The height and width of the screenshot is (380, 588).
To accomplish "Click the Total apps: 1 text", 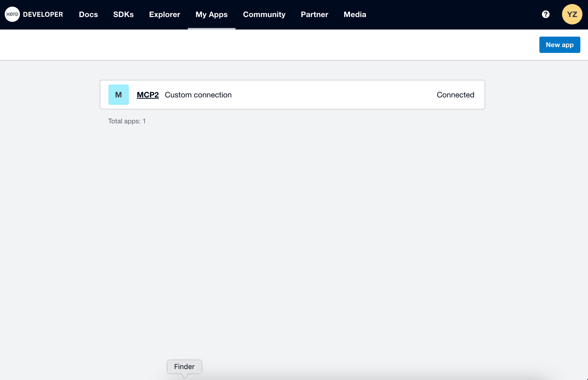I will tap(127, 121).
